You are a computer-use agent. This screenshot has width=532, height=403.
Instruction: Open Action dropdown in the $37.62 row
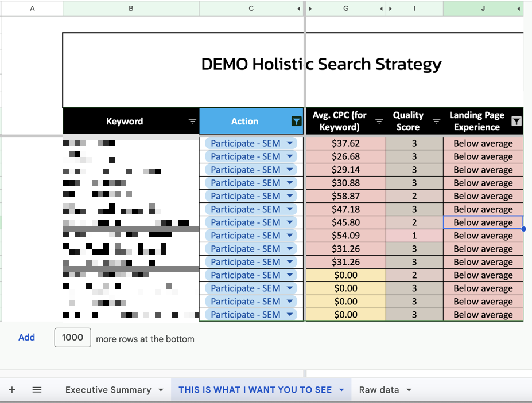pos(290,143)
